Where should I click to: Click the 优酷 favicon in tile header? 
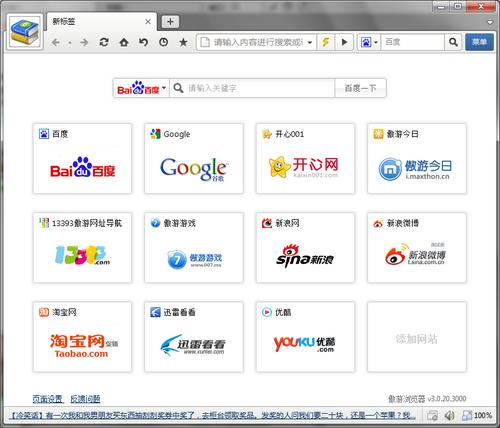coord(267,312)
